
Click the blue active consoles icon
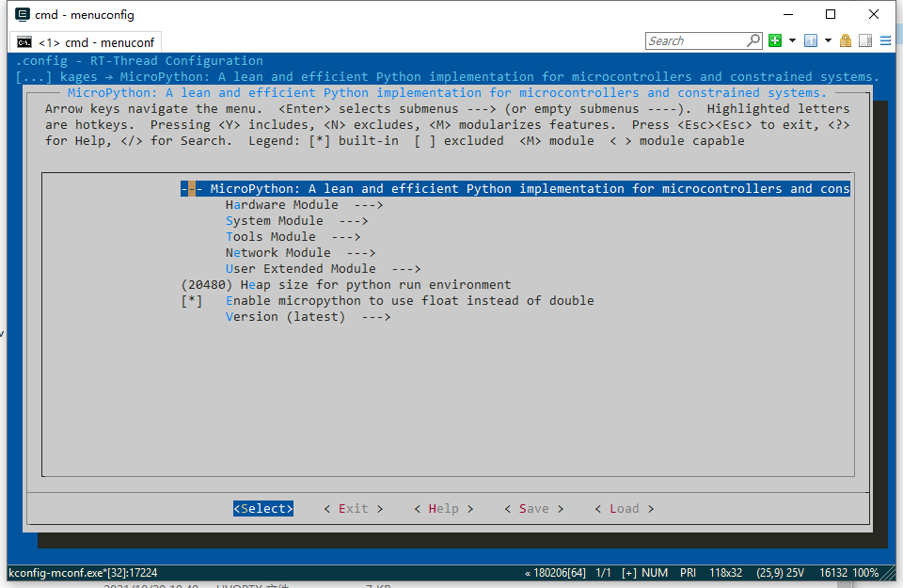pyautogui.click(x=811, y=40)
